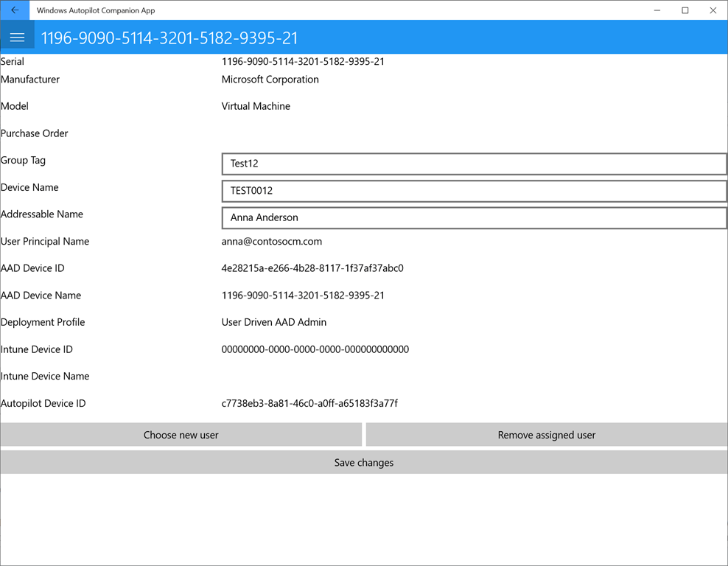Viewport: 728px width, 566px height.
Task: Click the Choose new user button
Action: 181,435
